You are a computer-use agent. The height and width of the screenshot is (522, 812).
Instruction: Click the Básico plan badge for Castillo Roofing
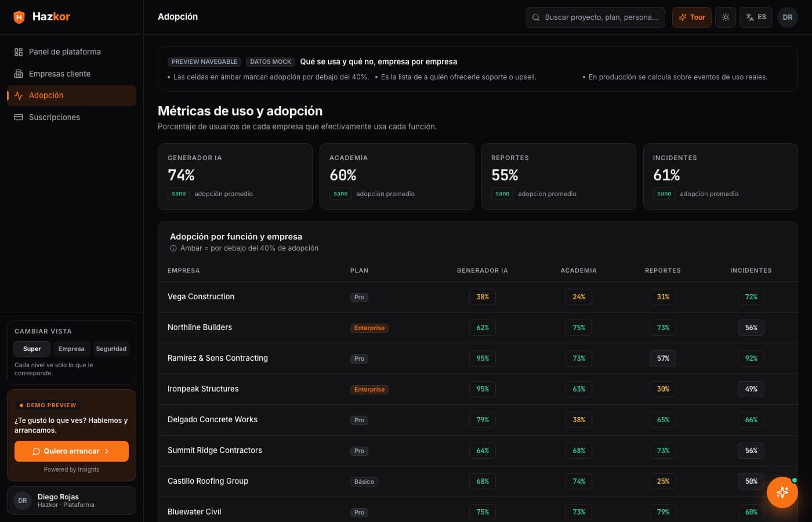364,481
